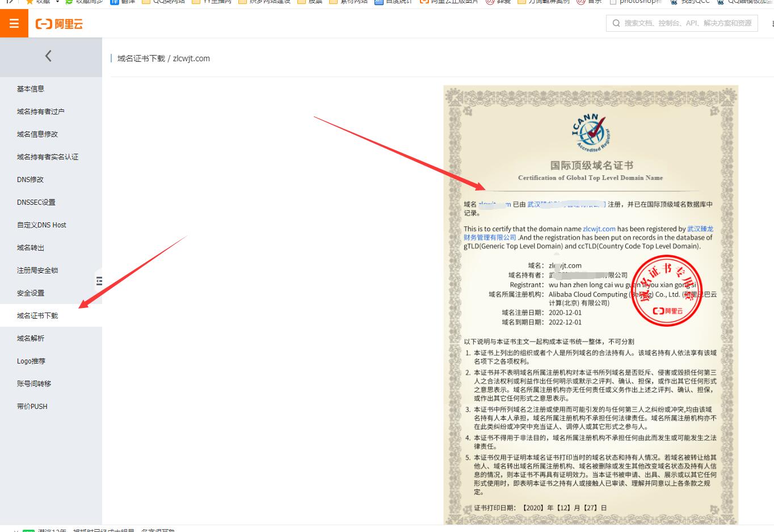Click the magnifier icon in the search box
The height and width of the screenshot is (532, 774).
coord(616,23)
